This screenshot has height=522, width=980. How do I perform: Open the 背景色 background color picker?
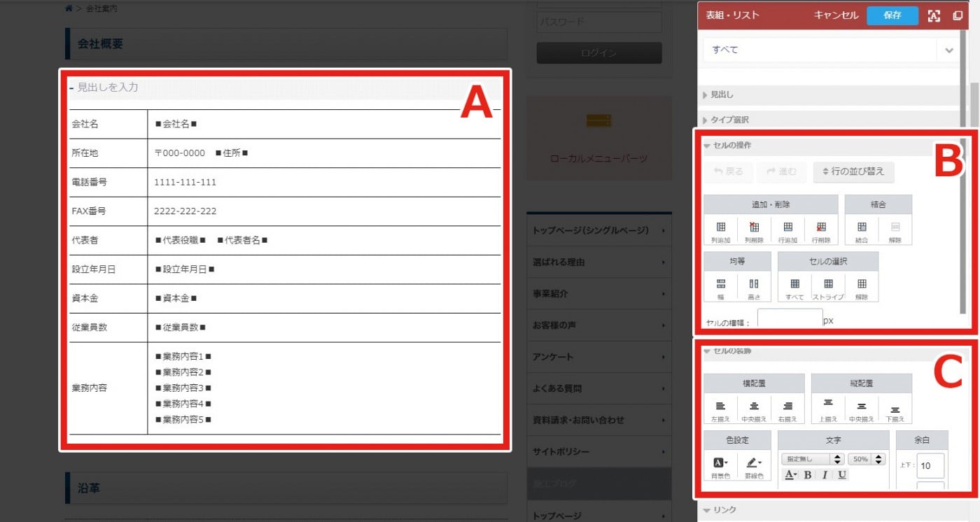(720, 463)
